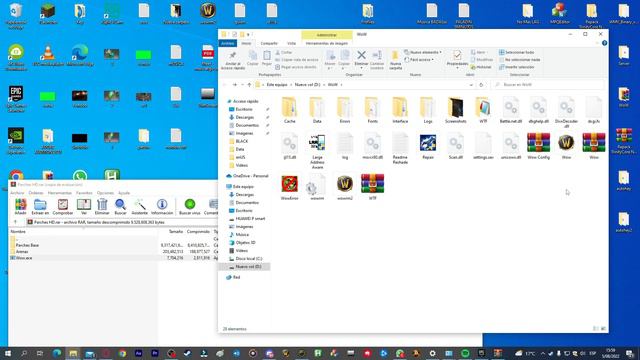Open the Archivo tab in Explorer
The height and width of the screenshot is (360, 640).
coord(228,43)
